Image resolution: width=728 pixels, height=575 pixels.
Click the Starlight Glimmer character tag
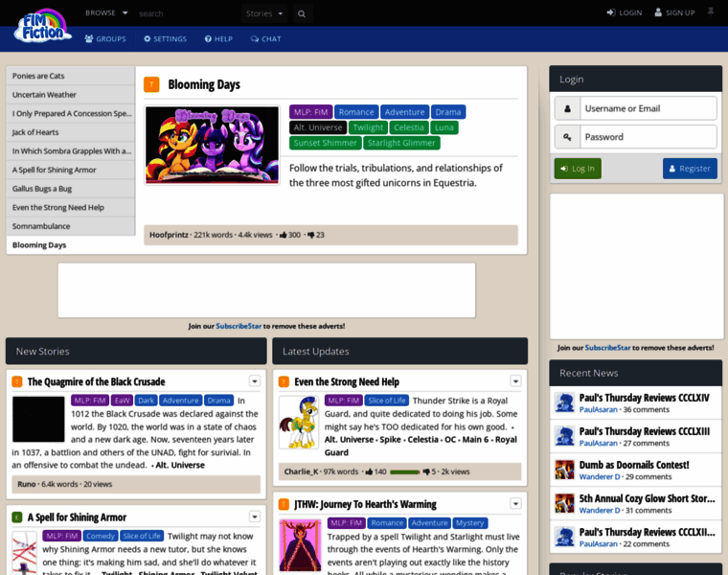(x=401, y=143)
